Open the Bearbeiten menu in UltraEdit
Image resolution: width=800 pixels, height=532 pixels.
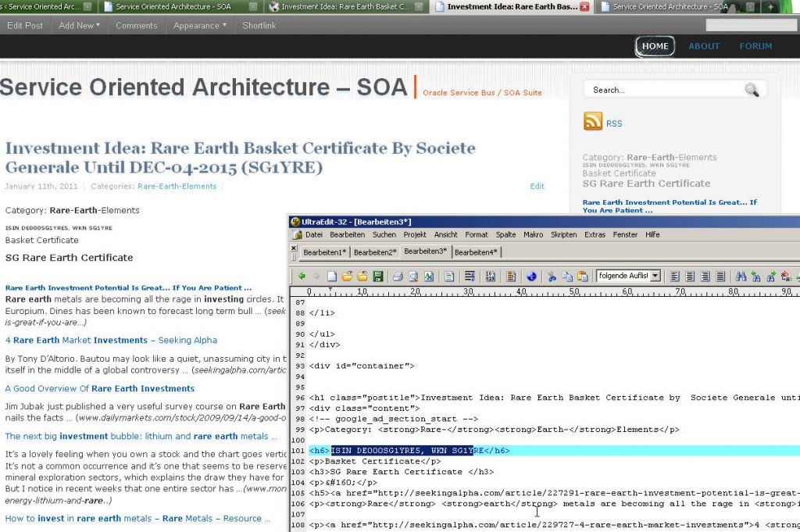coord(347,234)
